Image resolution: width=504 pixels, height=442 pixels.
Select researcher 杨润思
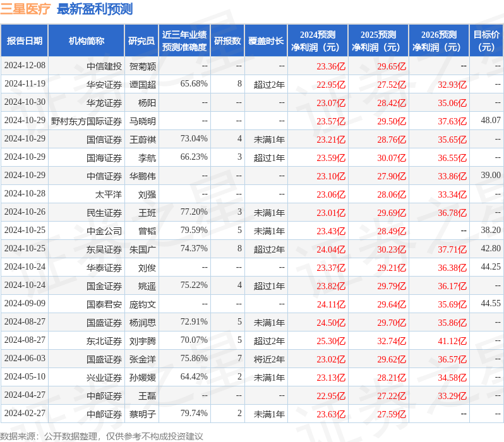point(142,323)
